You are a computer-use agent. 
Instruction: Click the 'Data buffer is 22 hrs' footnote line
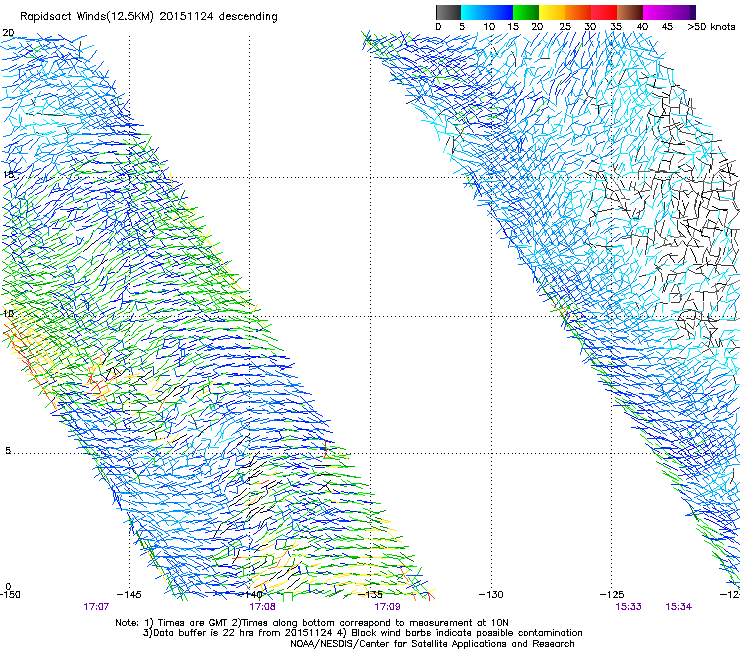pos(362,633)
